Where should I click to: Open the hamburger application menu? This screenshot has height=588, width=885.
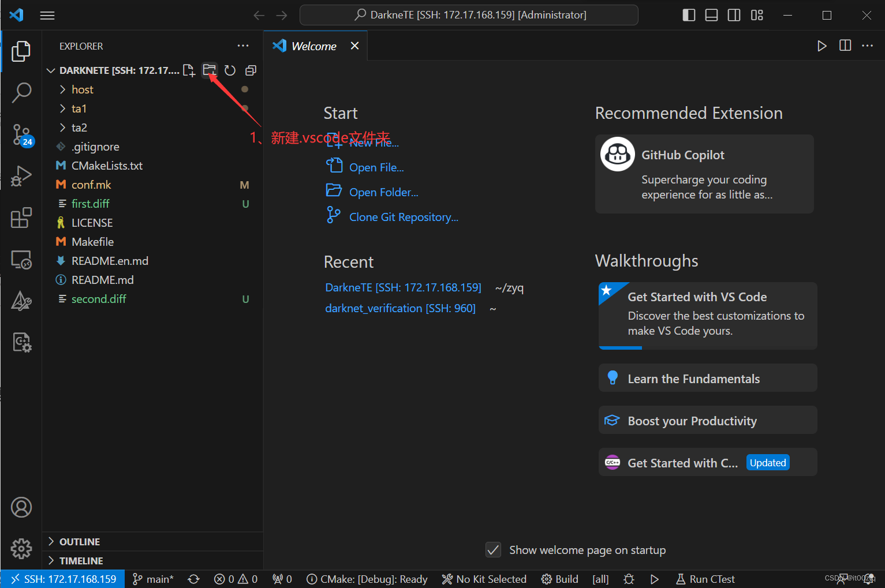pos(47,16)
